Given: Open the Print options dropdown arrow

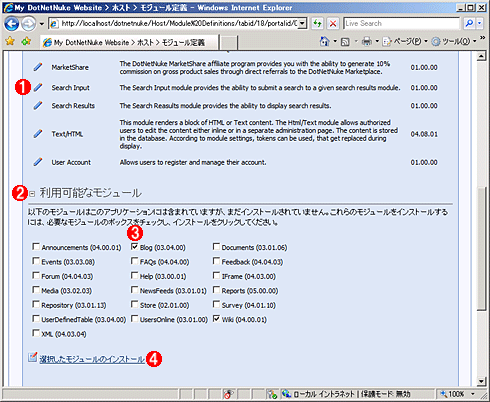Looking at the screenshot, I should click(377, 42).
